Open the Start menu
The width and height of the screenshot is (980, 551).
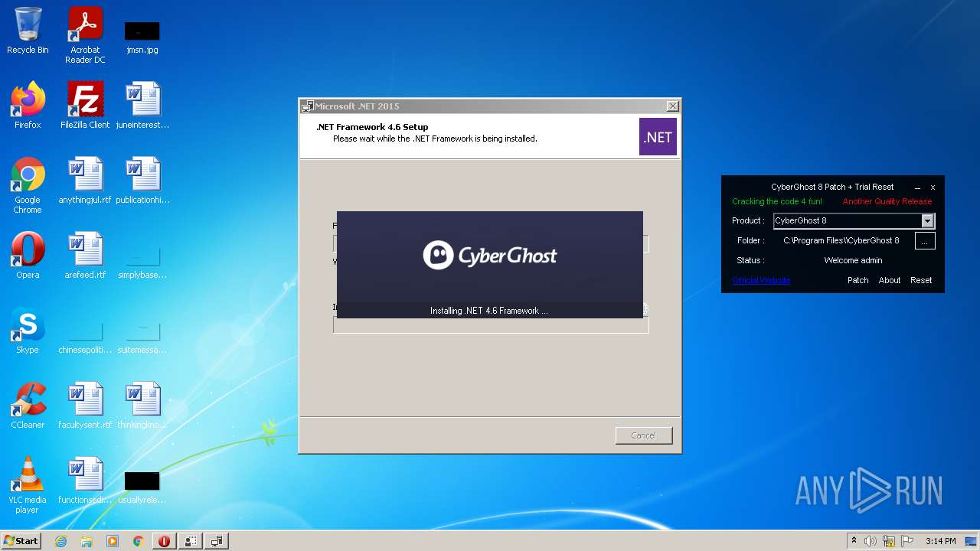[x=21, y=541]
